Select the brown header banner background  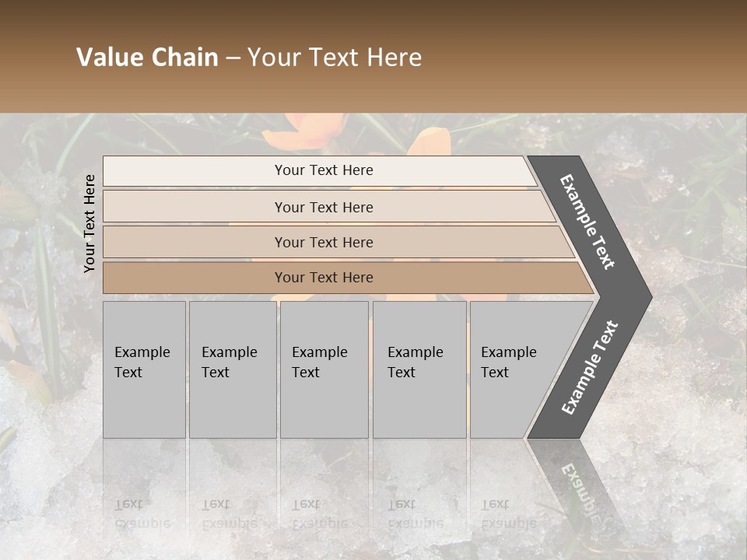pos(373,56)
